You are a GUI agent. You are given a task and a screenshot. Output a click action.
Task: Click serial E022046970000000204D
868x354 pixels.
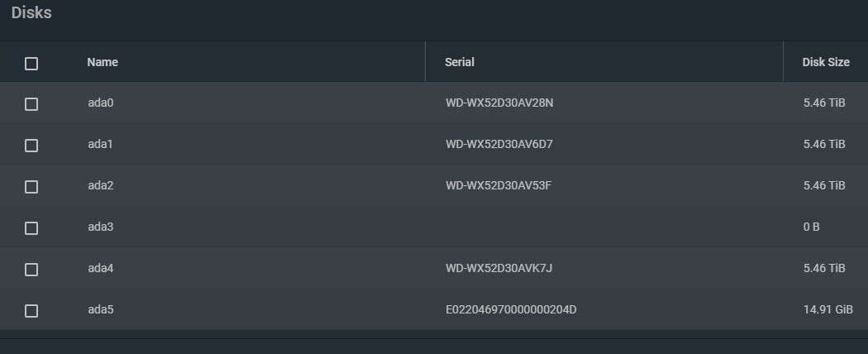tap(511, 309)
